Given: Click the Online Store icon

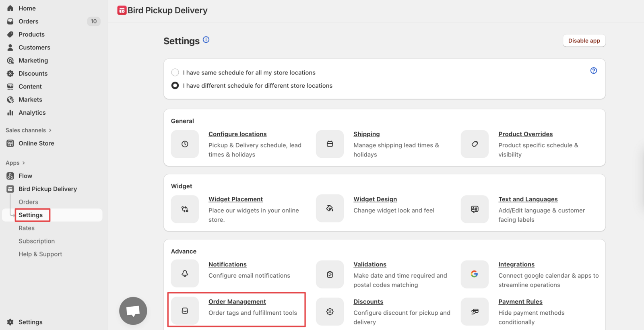Looking at the screenshot, I should 10,143.
